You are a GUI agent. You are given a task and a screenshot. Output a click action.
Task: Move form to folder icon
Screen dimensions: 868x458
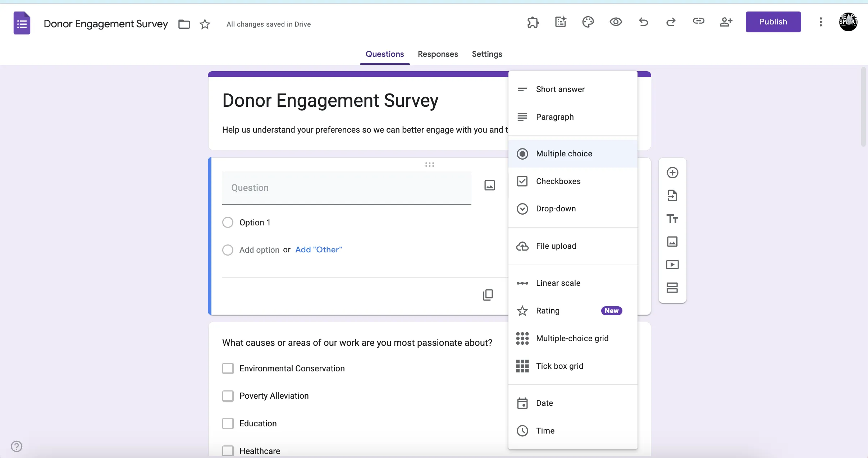tap(184, 24)
